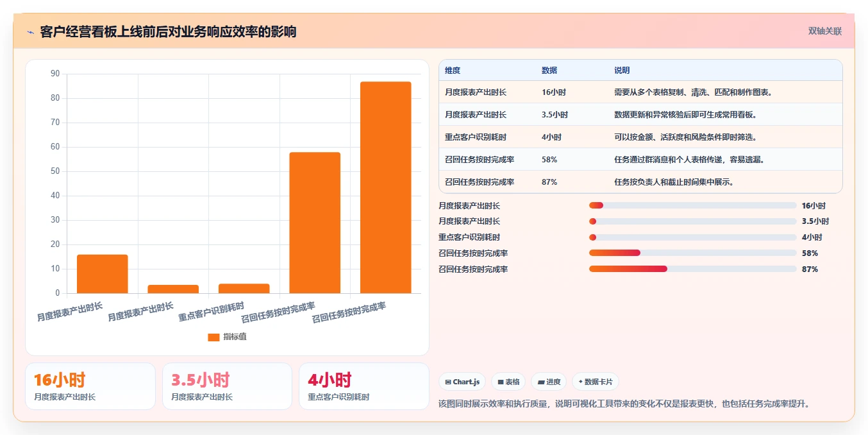Click the 50 tick on the chart's y-axis
868x435 pixels.
(55, 171)
